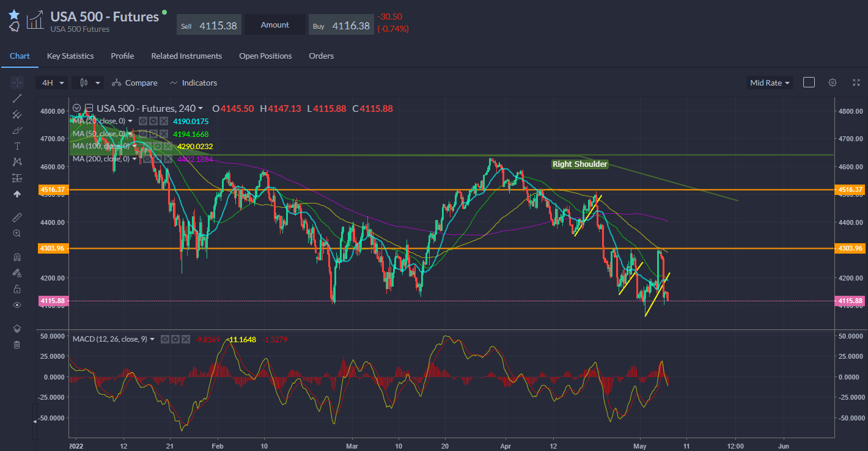This screenshot has height=451, width=868.
Task: Click the zoom in magnifier tool
Action: [17, 233]
